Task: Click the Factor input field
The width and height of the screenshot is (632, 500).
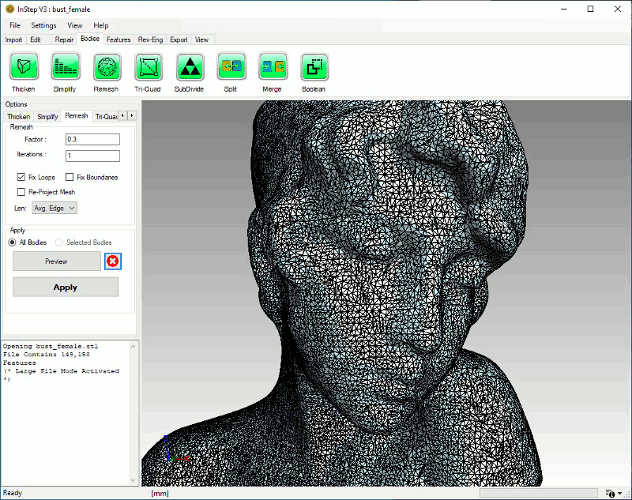Action: click(x=92, y=139)
